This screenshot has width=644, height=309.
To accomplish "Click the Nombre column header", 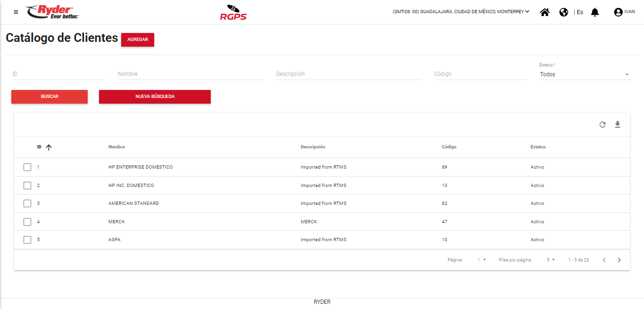I will [x=116, y=147].
